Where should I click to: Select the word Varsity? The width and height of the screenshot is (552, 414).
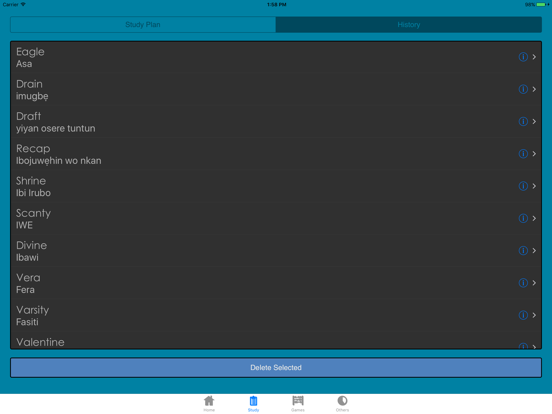coord(32,310)
